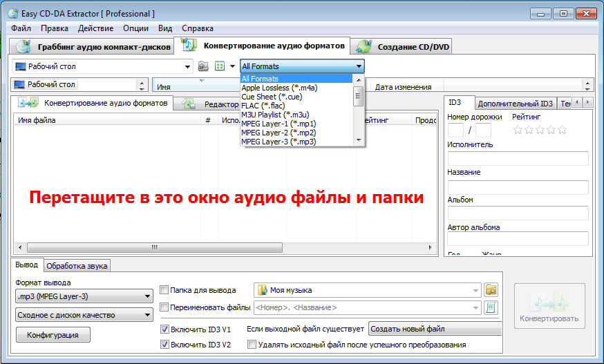Screen dimensions: 604x364
Task: Click the browse output folder icon
Action: pyautogui.click(x=491, y=289)
